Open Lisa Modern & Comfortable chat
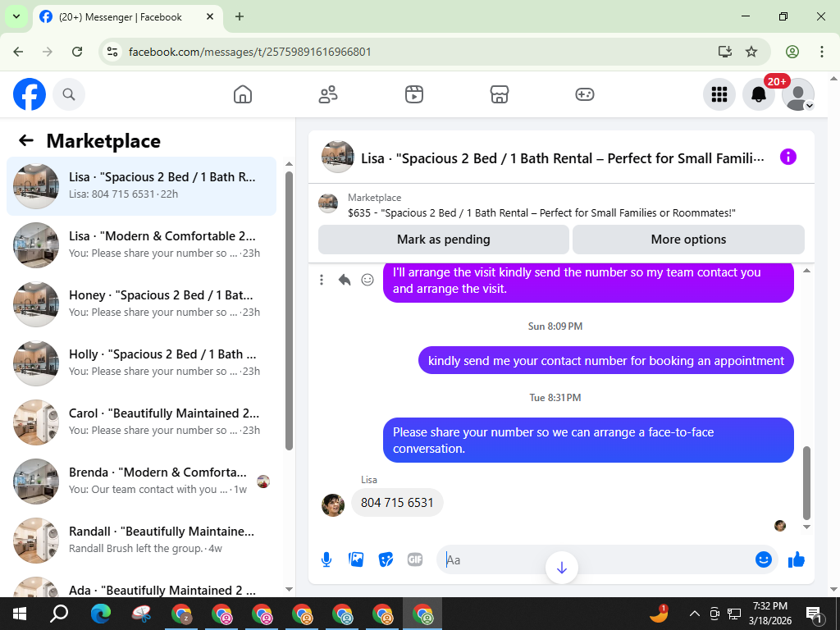This screenshot has height=630, width=840. click(x=141, y=244)
